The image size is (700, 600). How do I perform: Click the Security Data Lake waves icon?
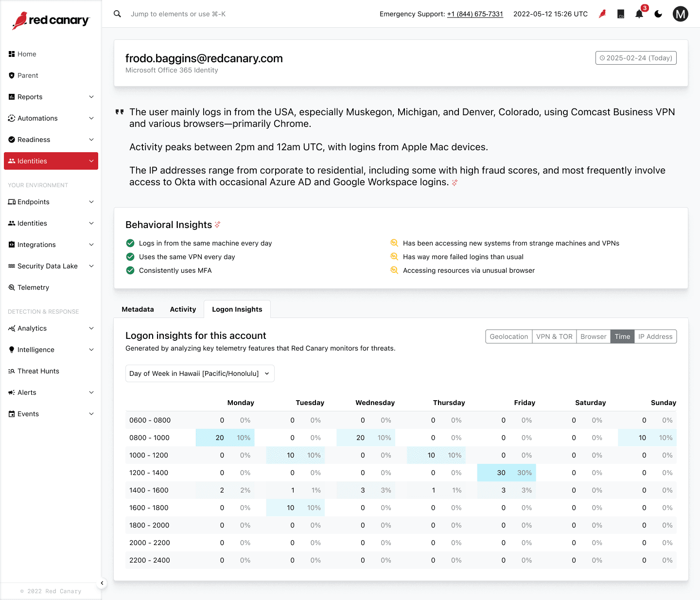pos(12,266)
